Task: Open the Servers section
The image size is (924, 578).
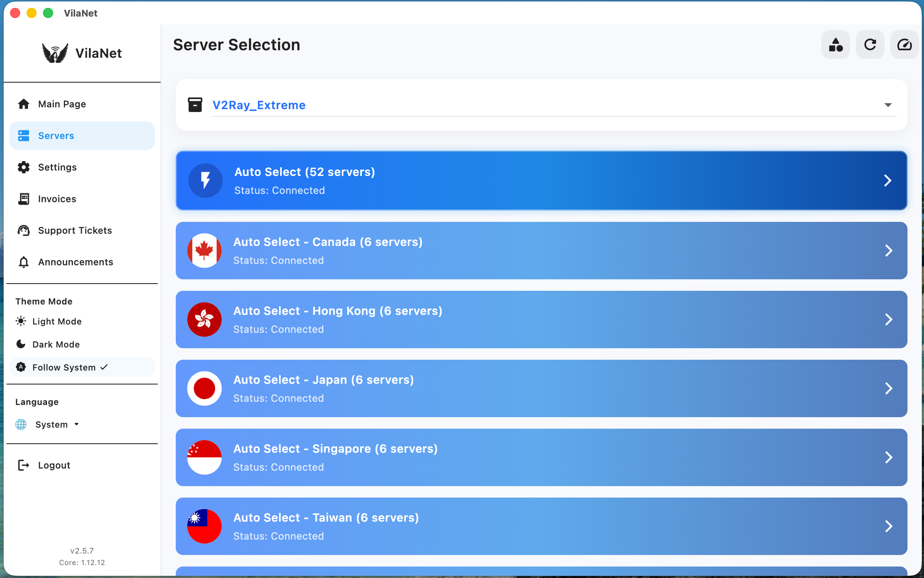Action: [82, 136]
